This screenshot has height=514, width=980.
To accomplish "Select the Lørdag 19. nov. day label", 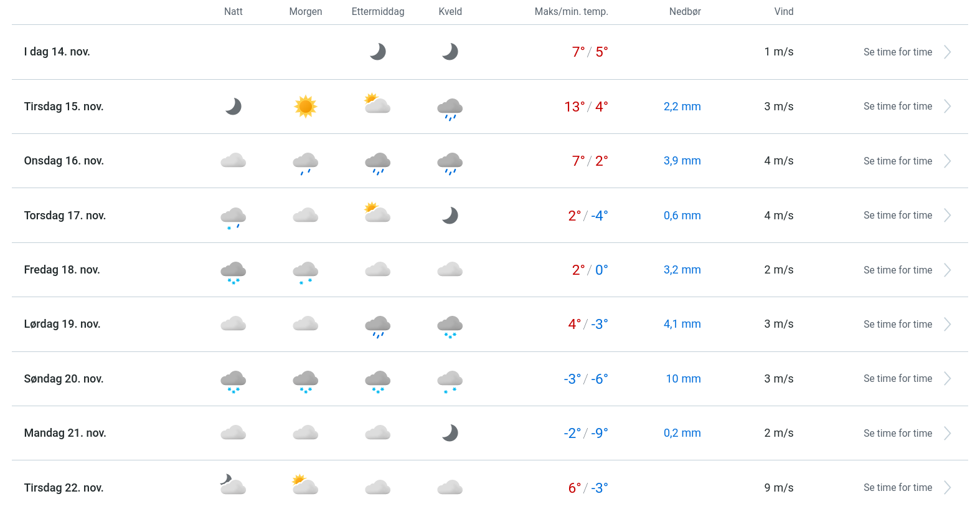I will (x=62, y=324).
